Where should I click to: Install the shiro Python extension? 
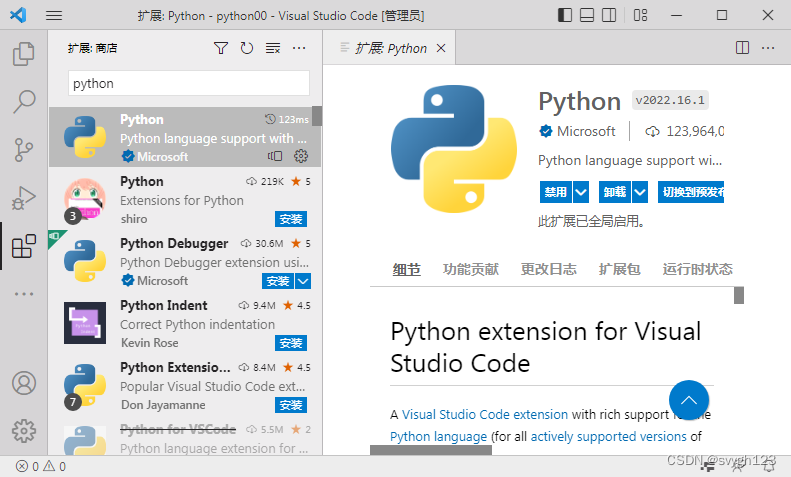(291, 219)
